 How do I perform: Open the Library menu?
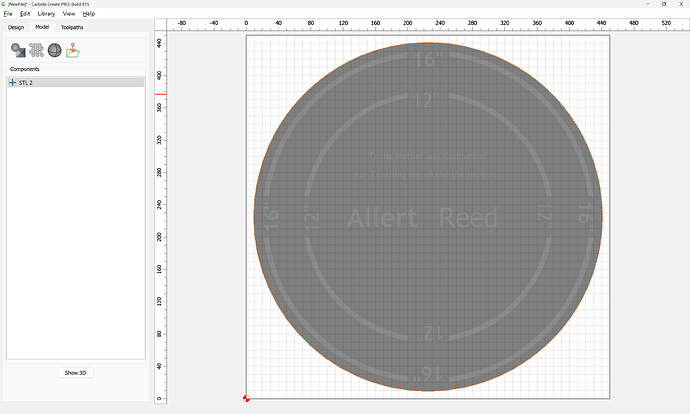coord(46,14)
